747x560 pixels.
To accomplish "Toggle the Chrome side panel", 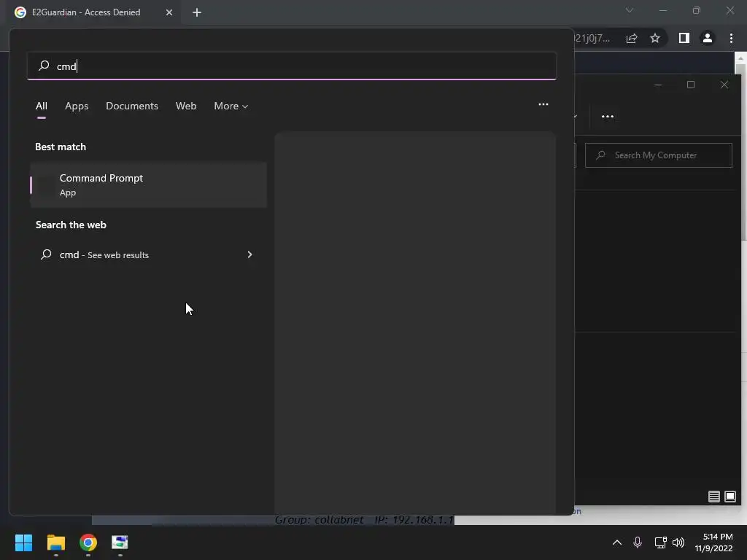I will 684,38.
